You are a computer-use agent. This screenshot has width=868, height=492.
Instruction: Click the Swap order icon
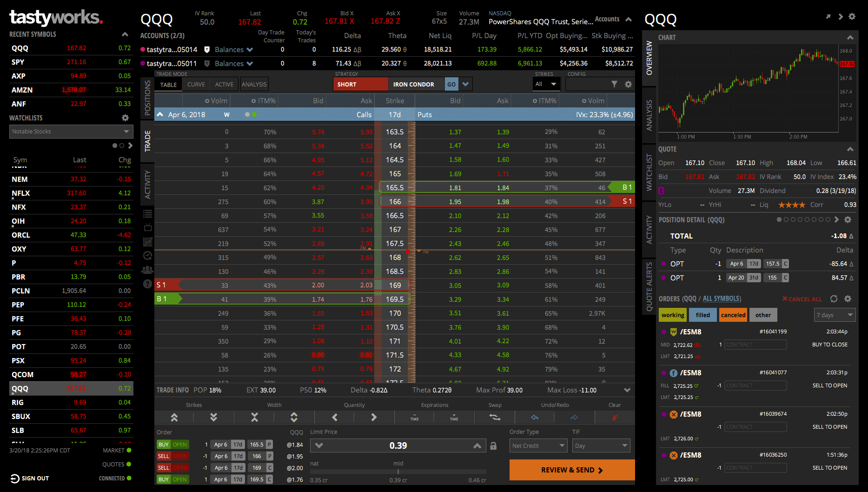click(495, 417)
